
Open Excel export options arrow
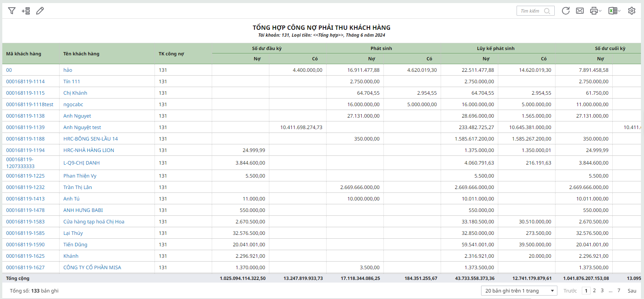619,11
